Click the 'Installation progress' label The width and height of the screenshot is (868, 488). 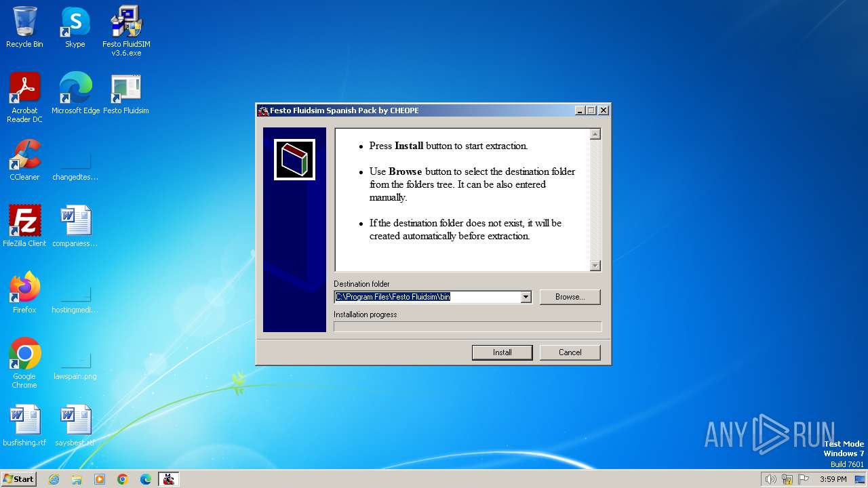[366, 314]
